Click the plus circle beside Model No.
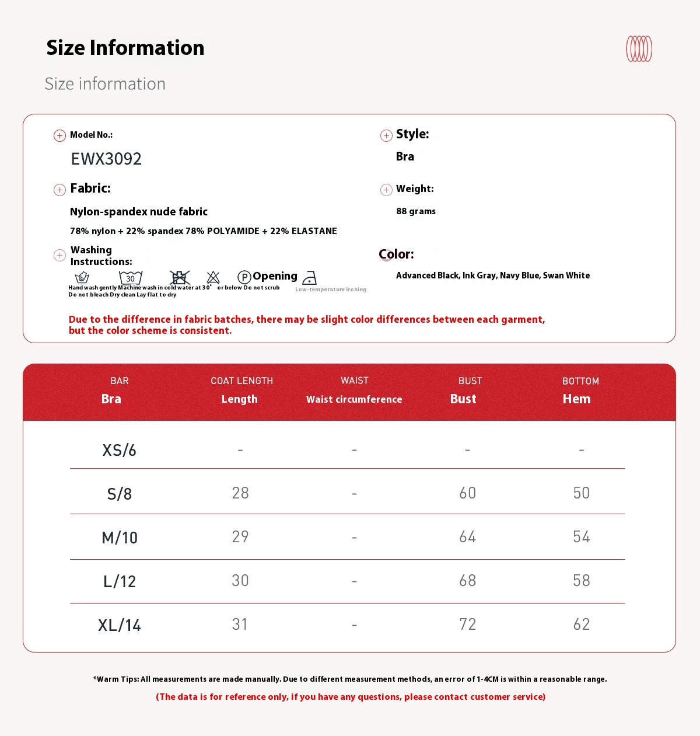The height and width of the screenshot is (736, 700). 60,136
